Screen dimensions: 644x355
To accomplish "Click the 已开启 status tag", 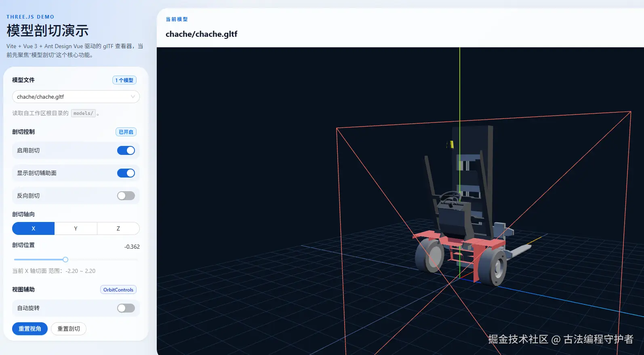I will tap(126, 132).
